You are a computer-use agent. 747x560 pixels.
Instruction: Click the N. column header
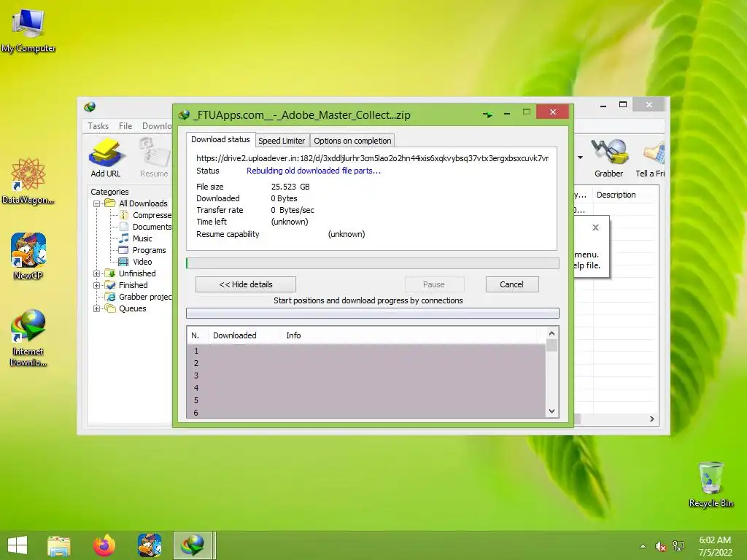196,335
